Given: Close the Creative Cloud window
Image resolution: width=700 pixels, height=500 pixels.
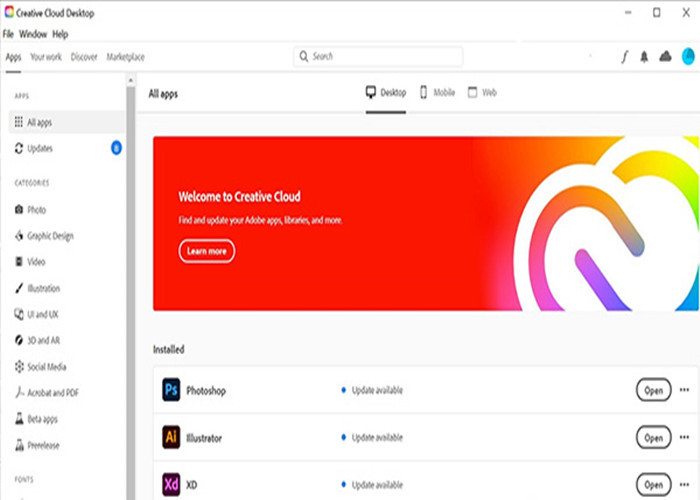Looking at the screenshot, I should [x=686, y=12].
